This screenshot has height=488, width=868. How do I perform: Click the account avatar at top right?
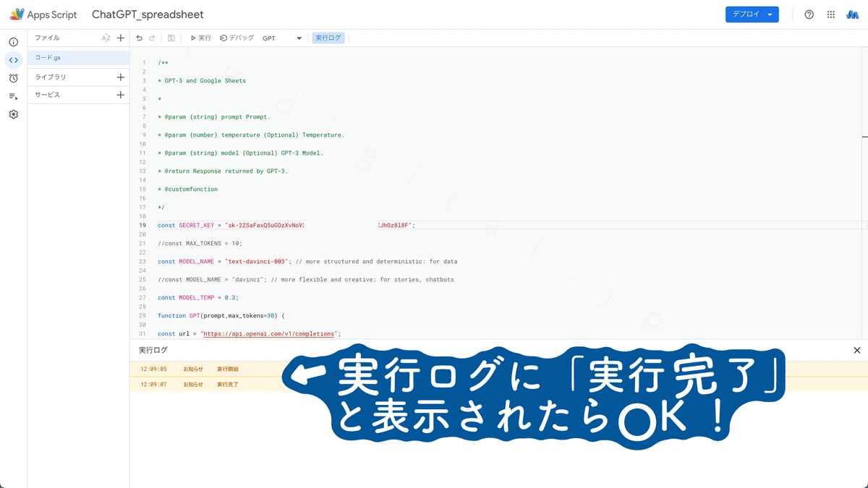[x=852, y=14]
